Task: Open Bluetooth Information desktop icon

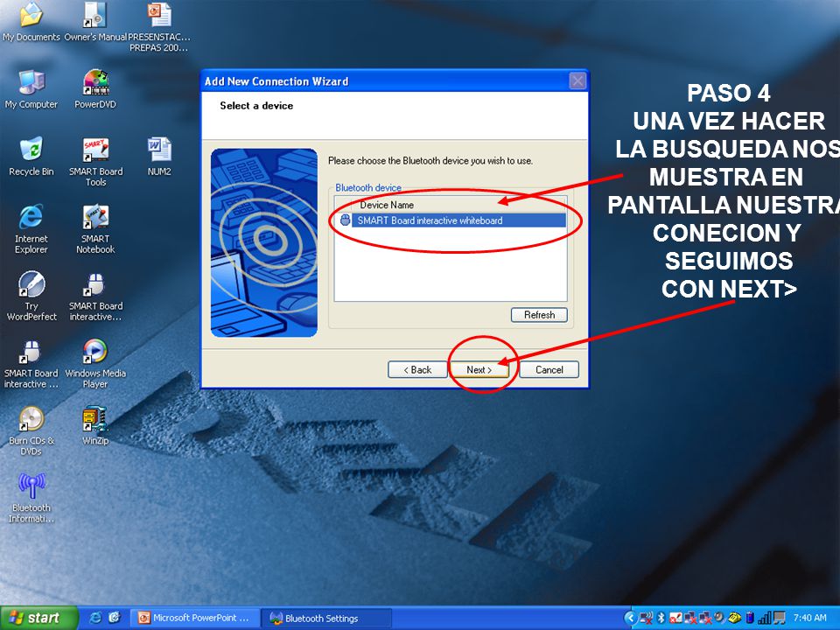Action: [31, 498]
